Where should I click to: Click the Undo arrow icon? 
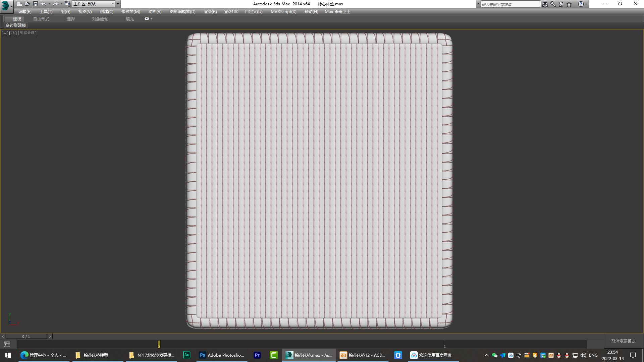tap(43, 4)
